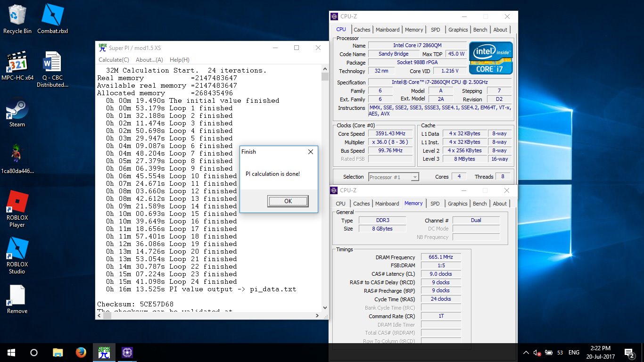The width and height of the screenshot is (644, 362).
Task: Open the Recycle Bin desktop icon
Action: point(17,19)
